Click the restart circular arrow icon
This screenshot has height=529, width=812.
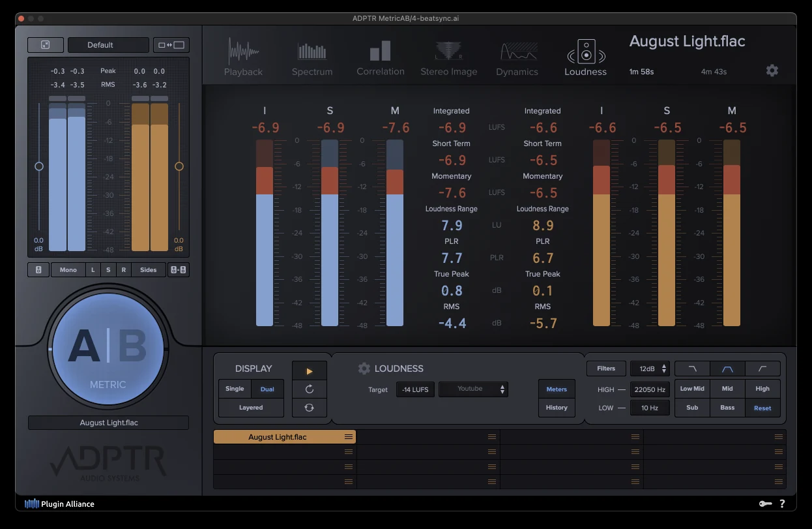pyautogui.click(x=310, y=389)
